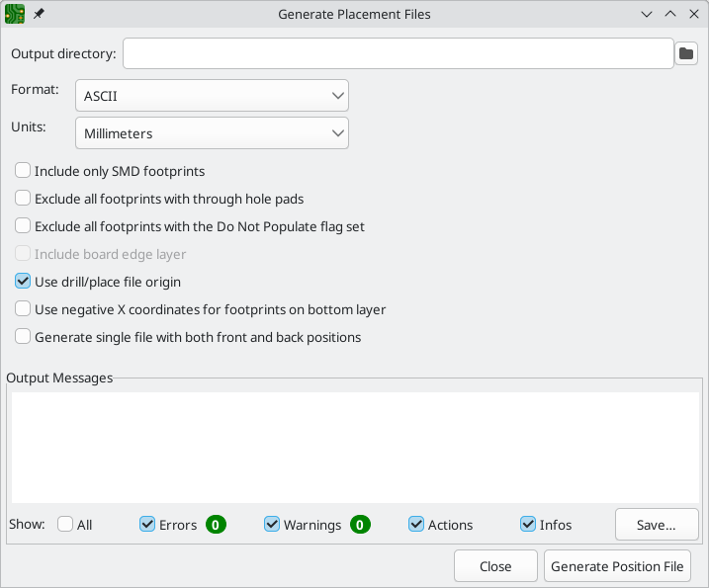Open the Format dropdown showing ASCII
The image size is (709, 588).
pyautogui.click(x=212, y=95)
